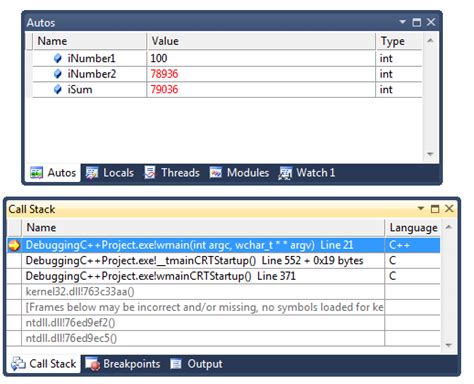
Task: Open the Autos window options dropdown arrow
Action: [403, 22]
